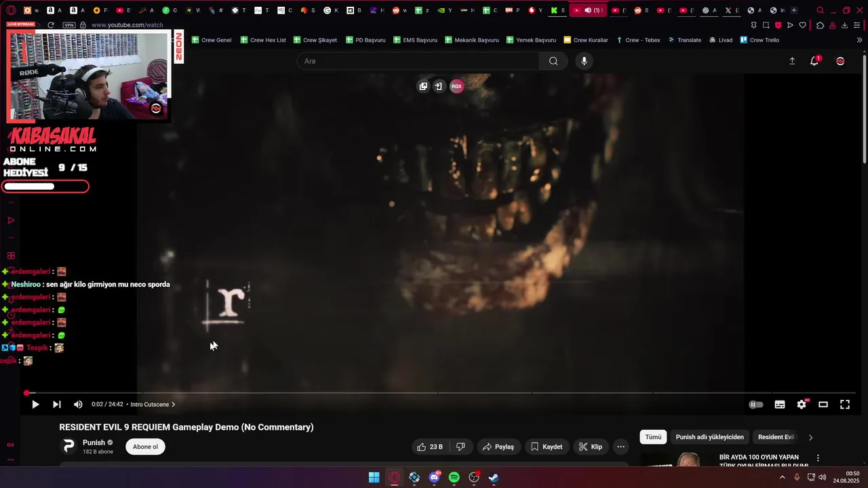
Task: Focus the YouTube Ara search box
Action: [x=418, y=61]
